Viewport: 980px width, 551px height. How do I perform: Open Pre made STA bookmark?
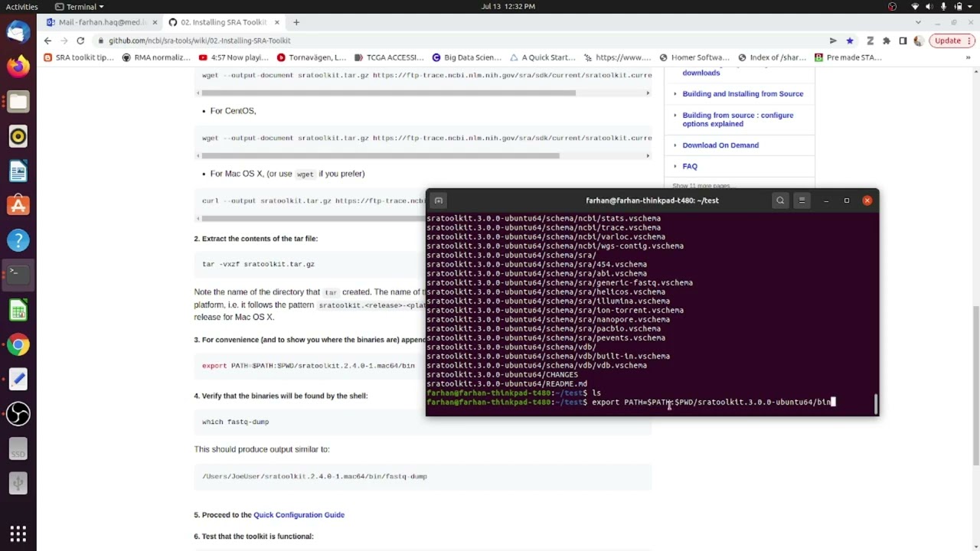(x=848, y=57)
